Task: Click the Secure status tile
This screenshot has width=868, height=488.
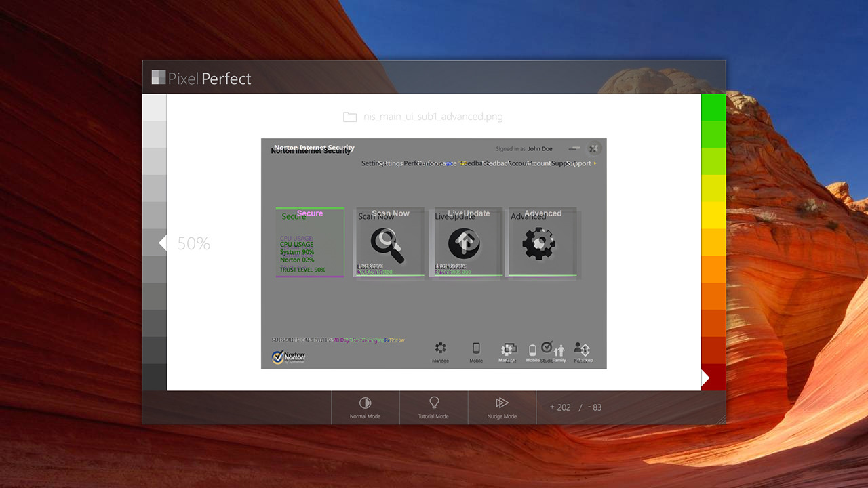Action: click(x=310, y=242)
